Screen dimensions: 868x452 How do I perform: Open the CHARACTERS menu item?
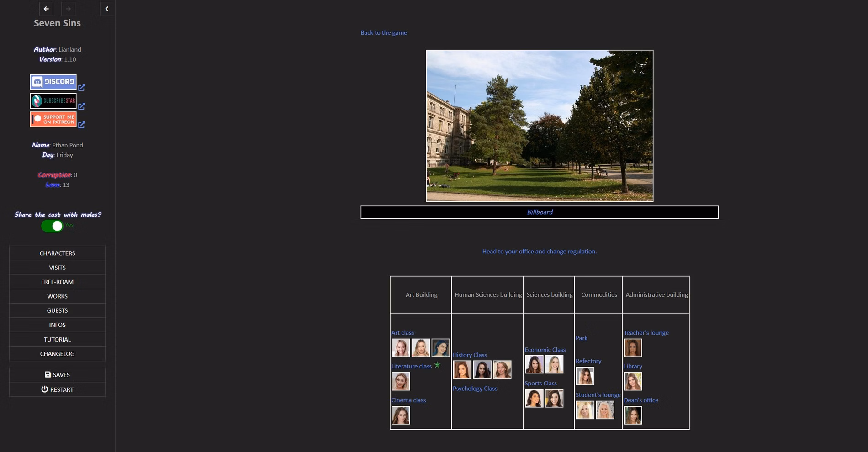(57, 253)
